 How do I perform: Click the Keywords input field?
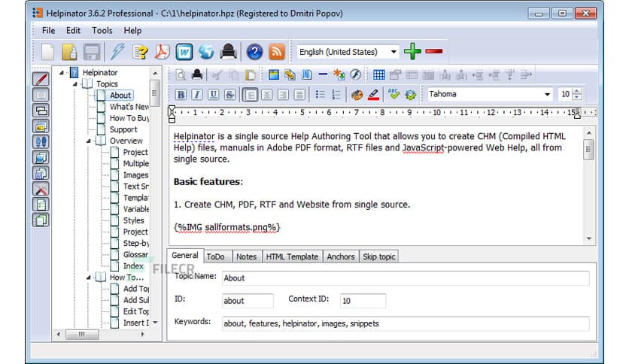406,323
